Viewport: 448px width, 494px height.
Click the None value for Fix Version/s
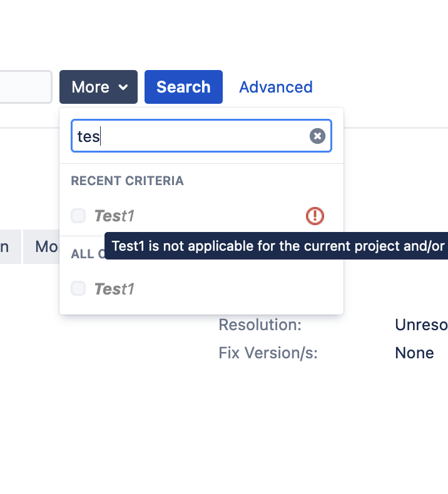coord(414,353)
